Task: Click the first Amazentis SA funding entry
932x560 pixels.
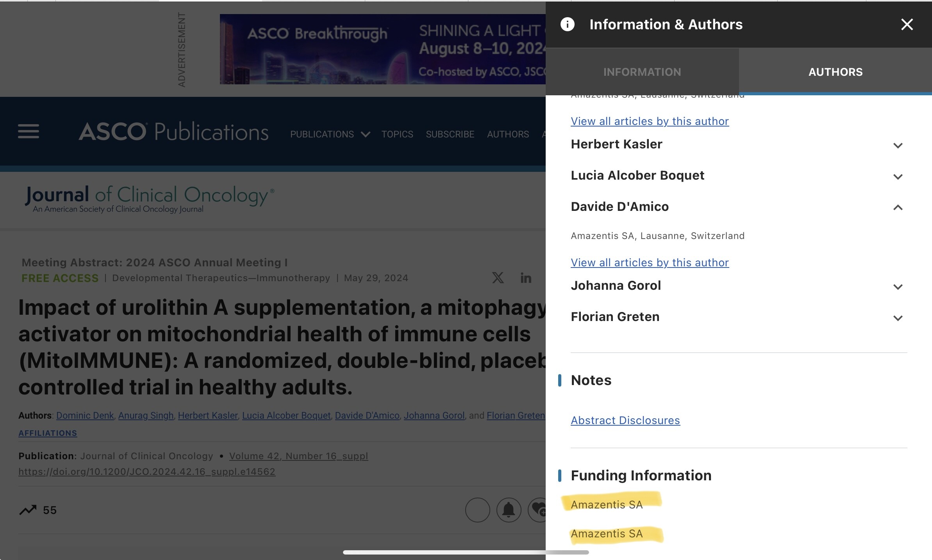Action: (x=607, y=505)
